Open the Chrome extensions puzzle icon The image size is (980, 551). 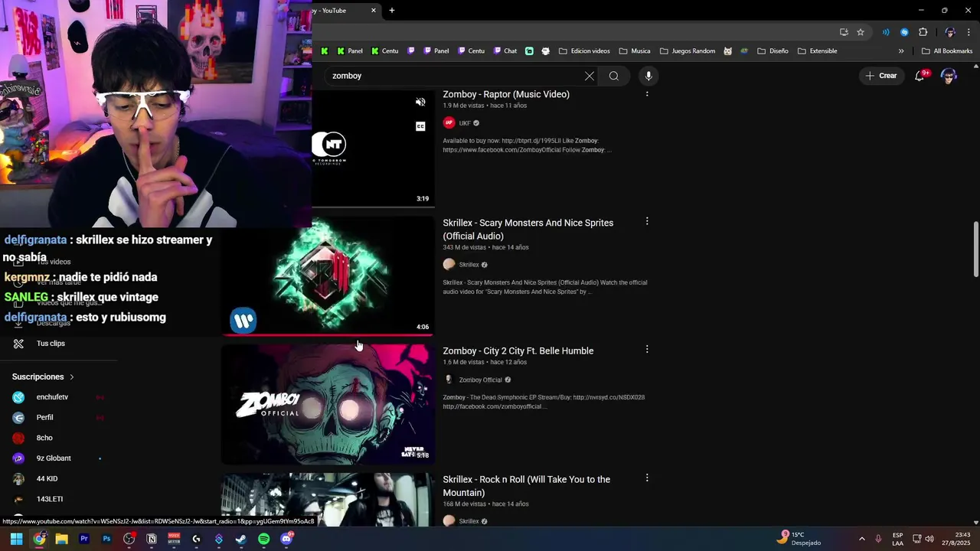tap(923, 32)
